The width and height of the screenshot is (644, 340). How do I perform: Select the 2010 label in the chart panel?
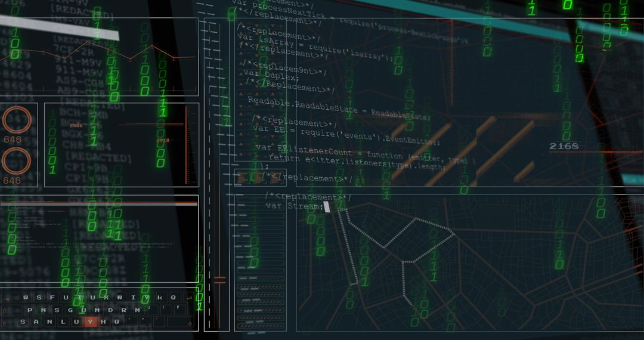point(163,140)
